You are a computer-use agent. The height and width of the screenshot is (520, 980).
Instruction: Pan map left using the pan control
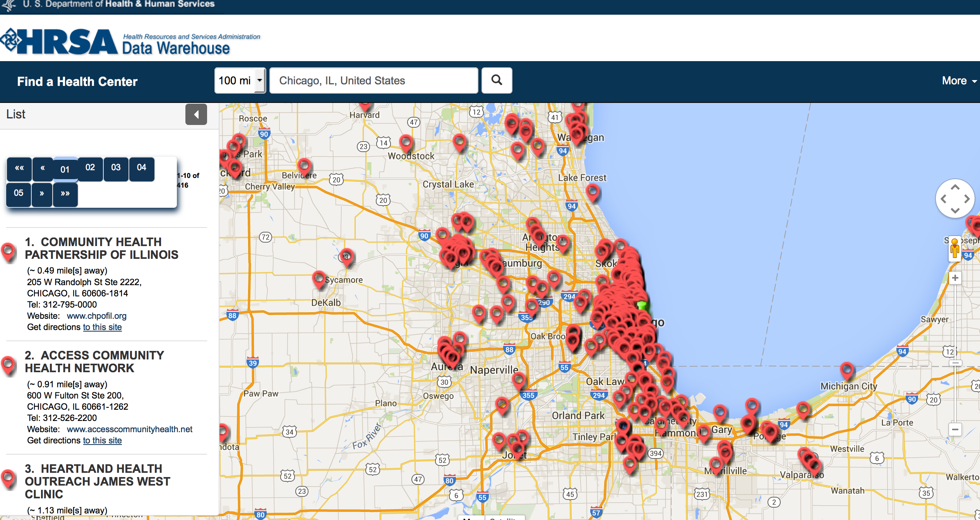944,199
